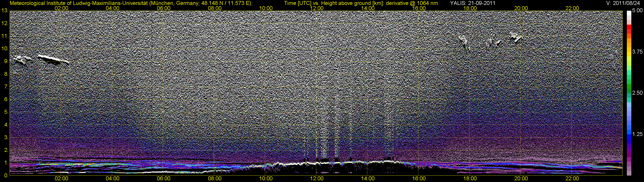Click the 18:00 label on the top time axis
This screenshot has width=644, height=182.
(470, 8)
